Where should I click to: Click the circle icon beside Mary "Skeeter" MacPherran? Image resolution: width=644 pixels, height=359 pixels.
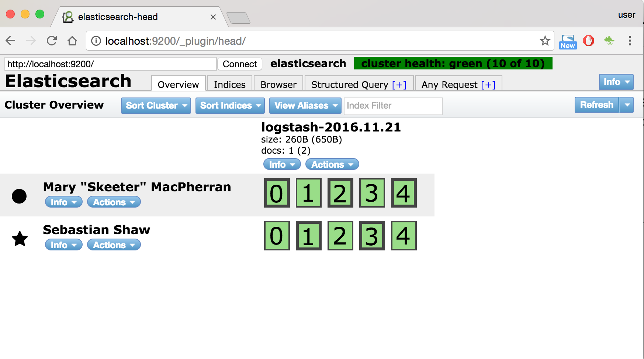point(19,196)
